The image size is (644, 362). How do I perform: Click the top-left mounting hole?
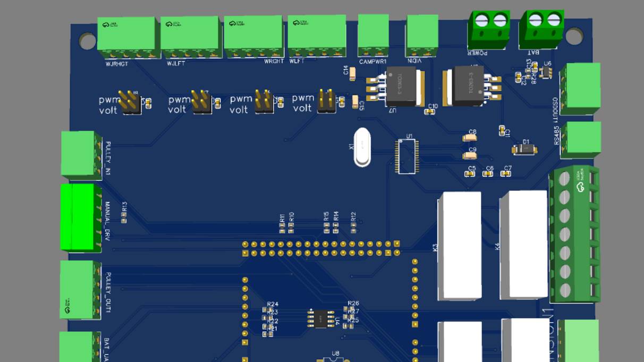87,41
